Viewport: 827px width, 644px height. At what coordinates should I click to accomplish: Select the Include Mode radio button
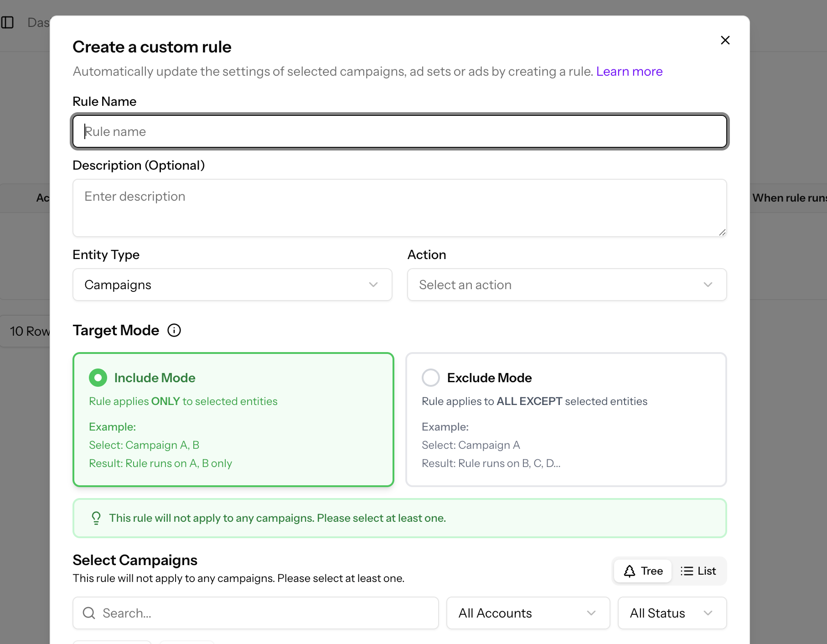coord(98,377)
